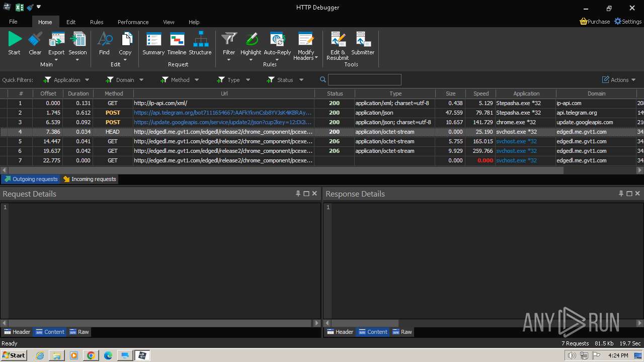644x362 pixels.
Task: Select the Outgoing requests tab
Action: [31, 179]
